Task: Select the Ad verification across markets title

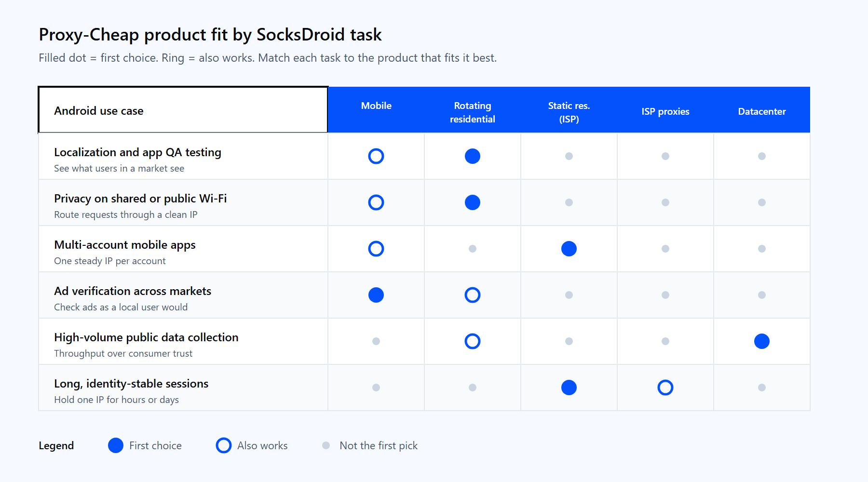Action: click(x=133, y=291)
